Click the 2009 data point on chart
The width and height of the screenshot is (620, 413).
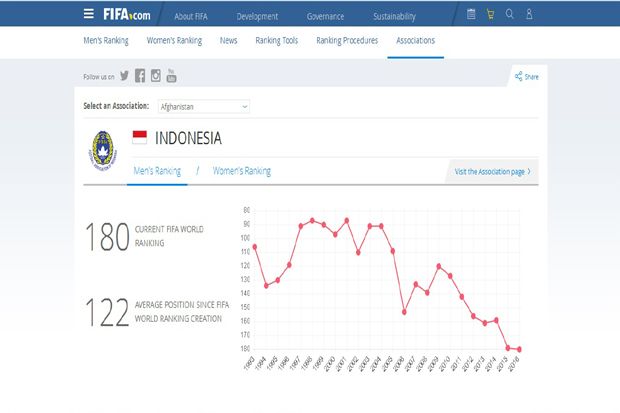pyautogui.click(x=439, y=266)
